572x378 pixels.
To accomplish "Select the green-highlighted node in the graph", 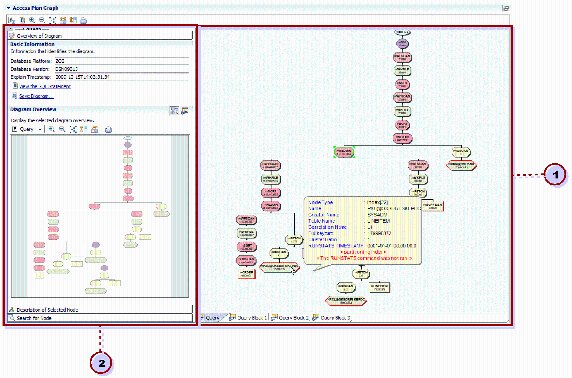I will (344, 152).
